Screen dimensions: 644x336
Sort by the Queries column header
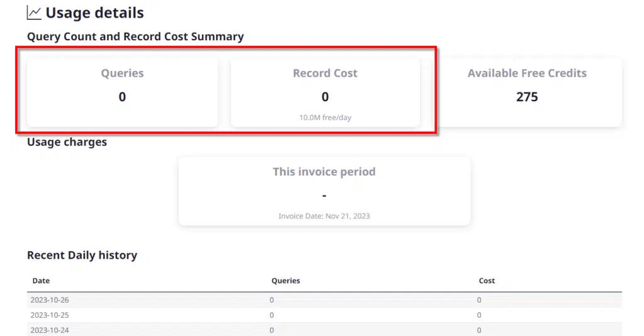pyautogui.click(x=286, y=281)
